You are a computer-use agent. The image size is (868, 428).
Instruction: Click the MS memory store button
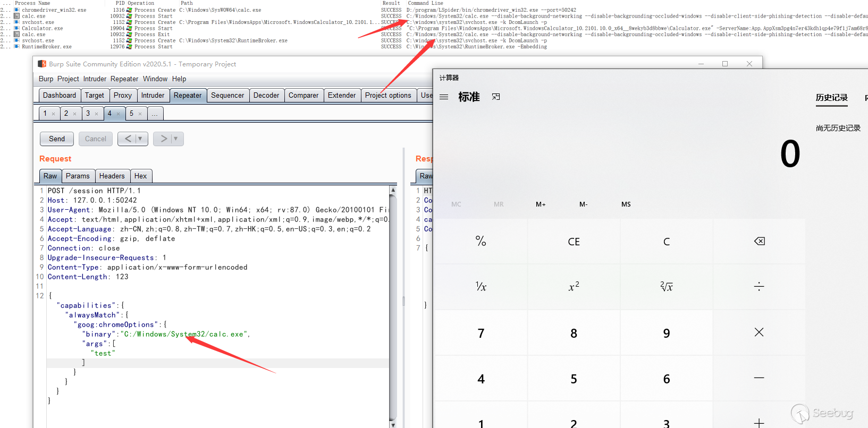click(x=626, y=204)
